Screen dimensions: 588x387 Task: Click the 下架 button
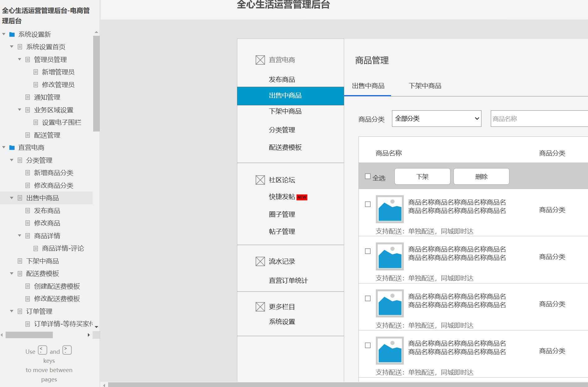(422, 176)
